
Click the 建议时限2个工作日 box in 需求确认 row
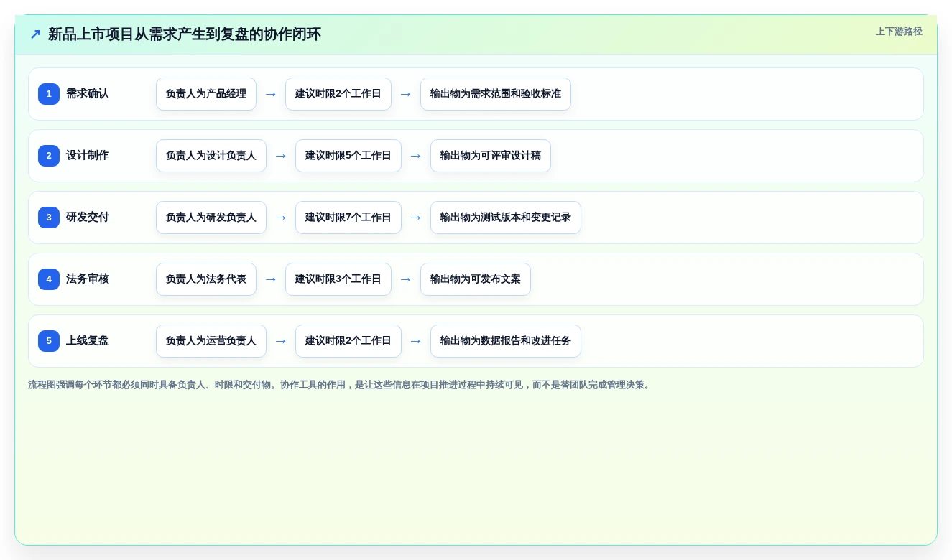(338, 94)
